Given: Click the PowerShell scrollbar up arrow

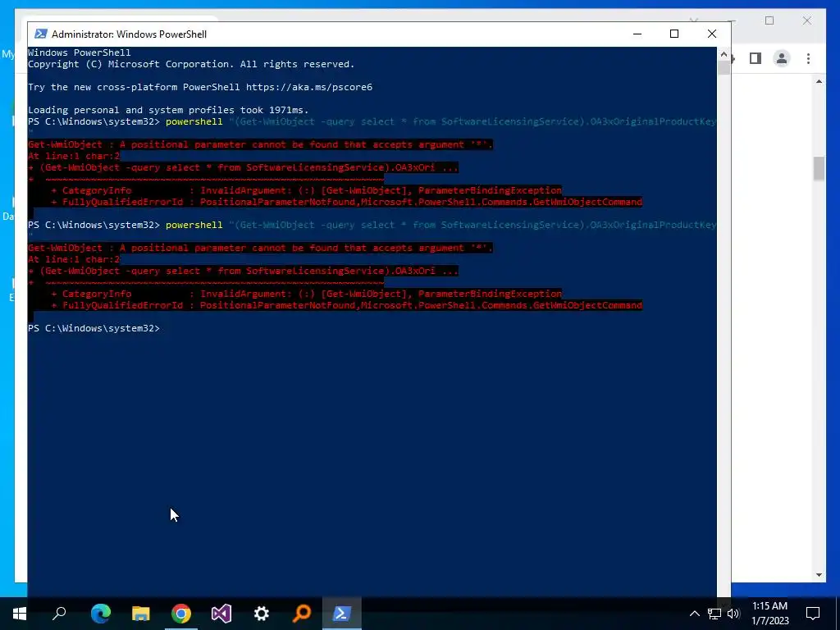Looking at the screenshot, I should 724,54.
